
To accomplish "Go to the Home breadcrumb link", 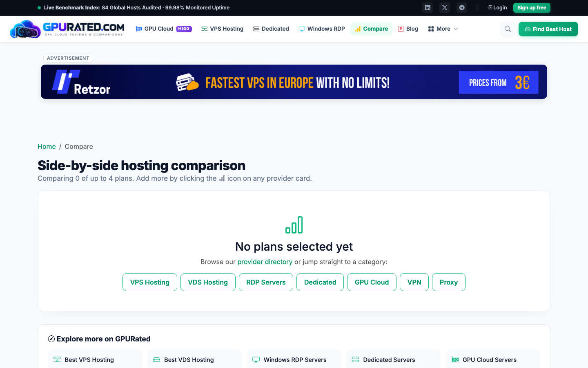I will pyautogui.click(x=47, y=146).
